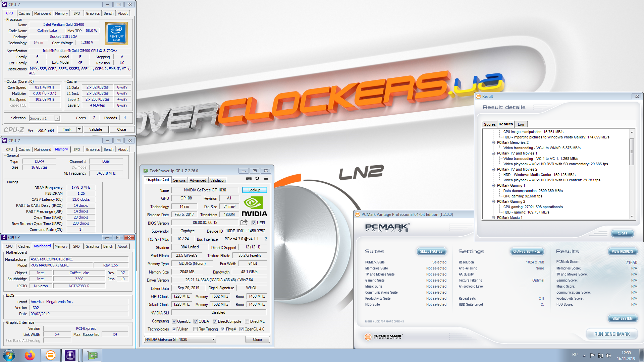
Task: Toggle the OpenCL checkbox
Action: pyautogui.click(x=174, y=321)
